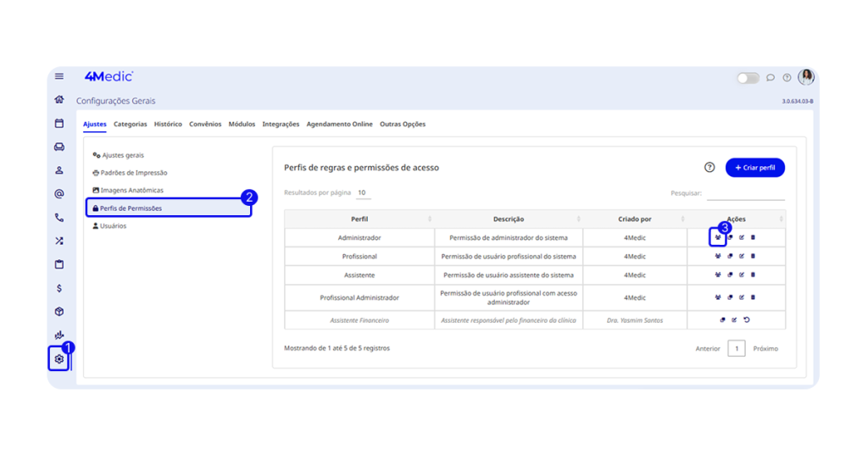
Task: Focus the Pesquisar search field
Action: (x=745, y=193)
